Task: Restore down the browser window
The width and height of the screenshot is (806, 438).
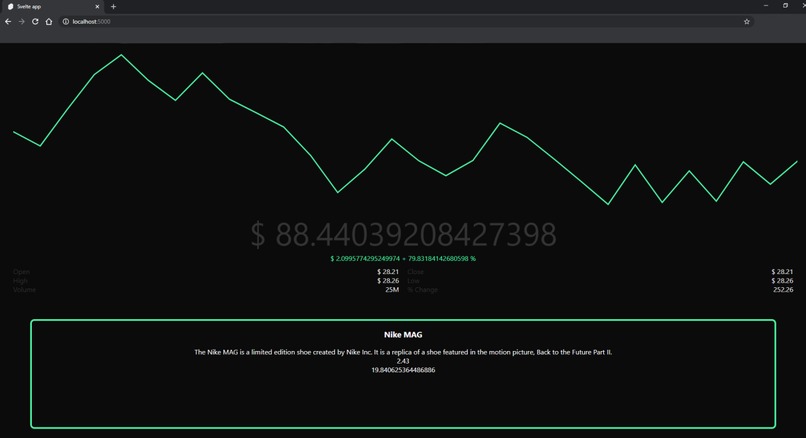Action: [785, 6]
